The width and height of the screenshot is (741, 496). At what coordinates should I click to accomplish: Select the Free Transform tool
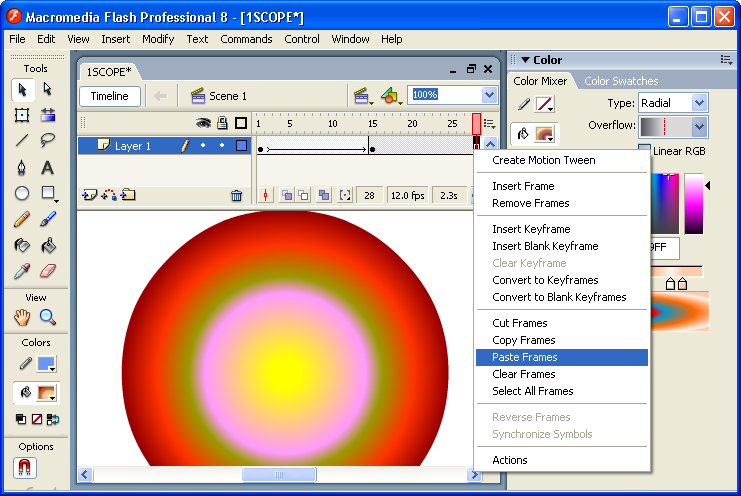click(x=22, y=115)
